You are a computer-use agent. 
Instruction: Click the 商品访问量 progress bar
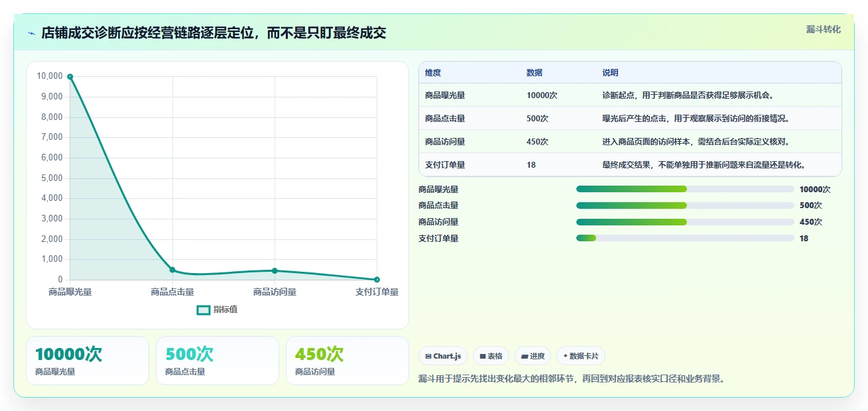point(685,222)
